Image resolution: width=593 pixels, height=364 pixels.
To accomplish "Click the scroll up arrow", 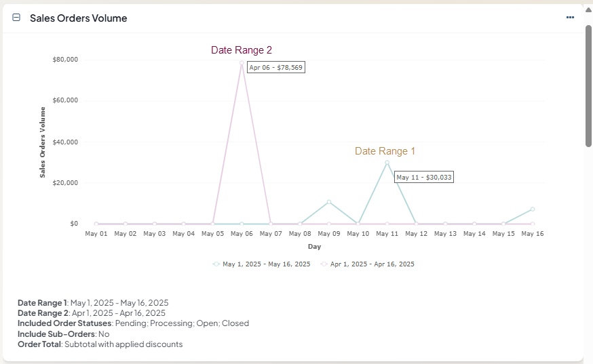I will 588,9.
